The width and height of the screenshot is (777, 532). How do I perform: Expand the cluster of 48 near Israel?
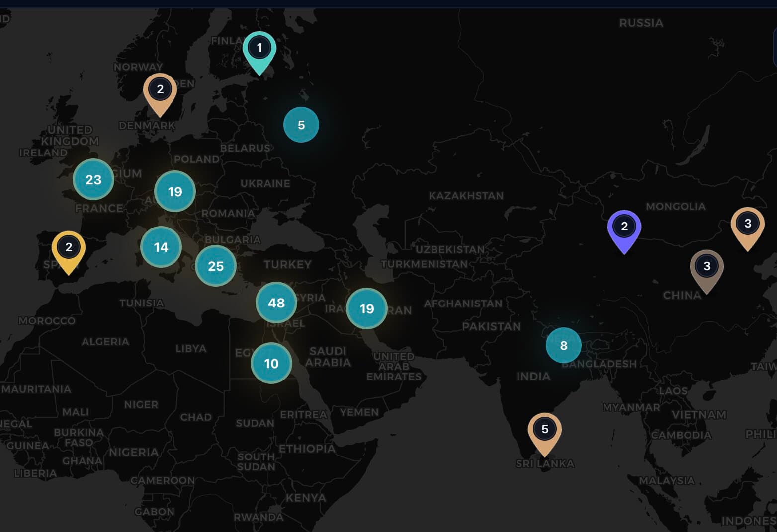point(276,303)
